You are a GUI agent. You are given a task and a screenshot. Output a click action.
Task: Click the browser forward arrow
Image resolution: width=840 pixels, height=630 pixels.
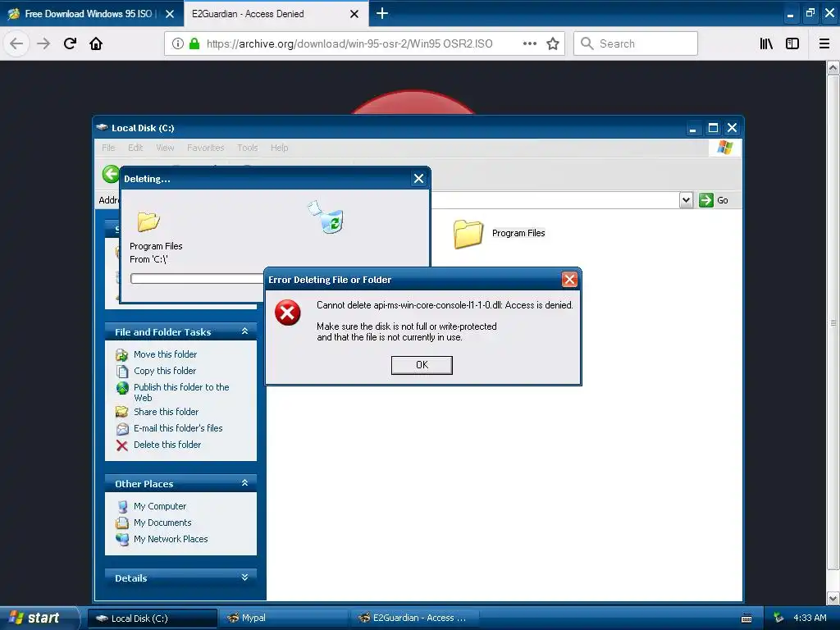point(43,43)
